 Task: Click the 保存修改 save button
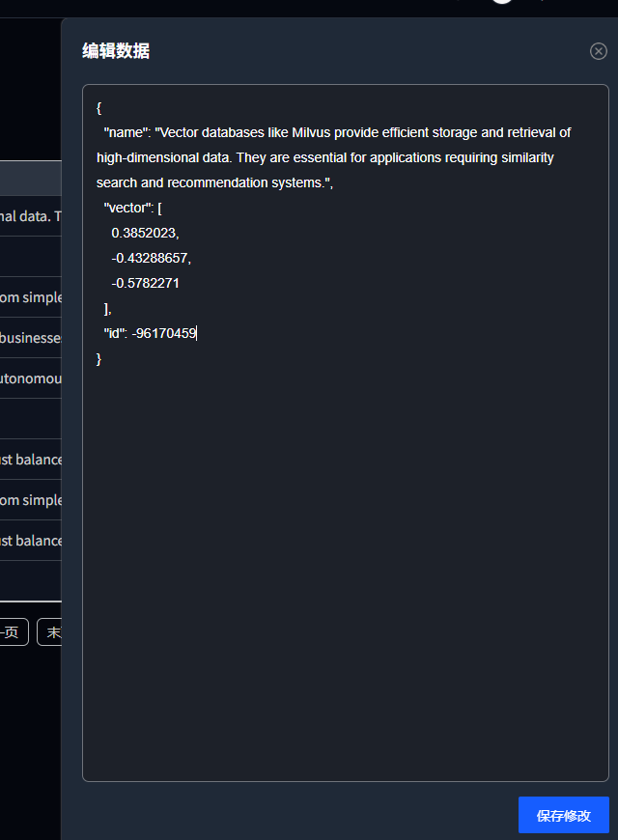pos(563,815)
